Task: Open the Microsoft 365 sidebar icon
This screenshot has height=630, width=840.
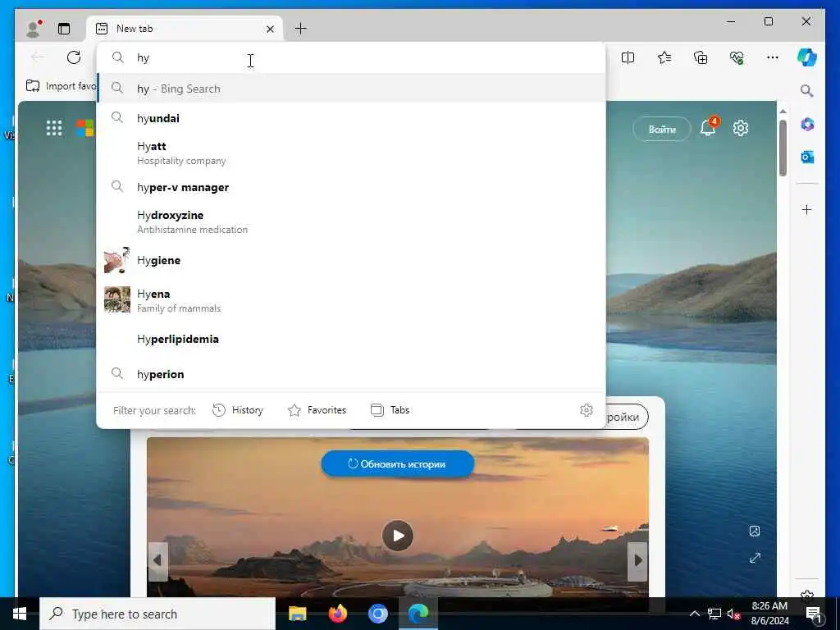Action: [807, 125]
